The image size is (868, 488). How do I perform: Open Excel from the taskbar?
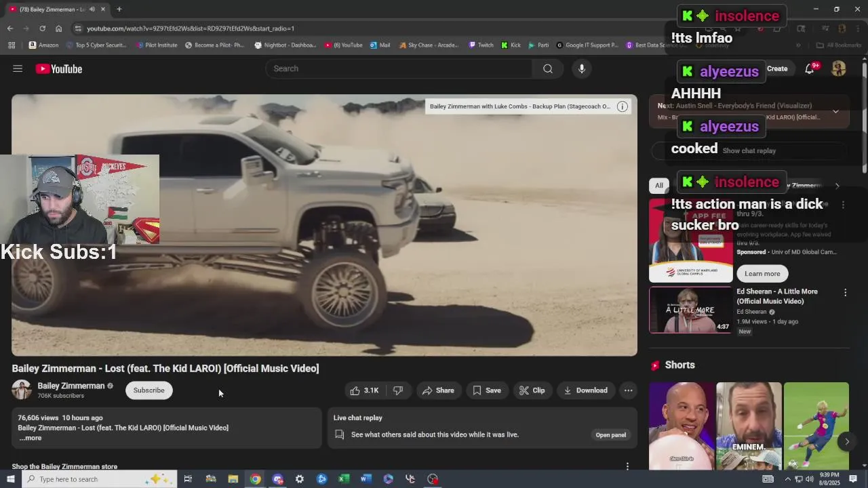(344, 479)
